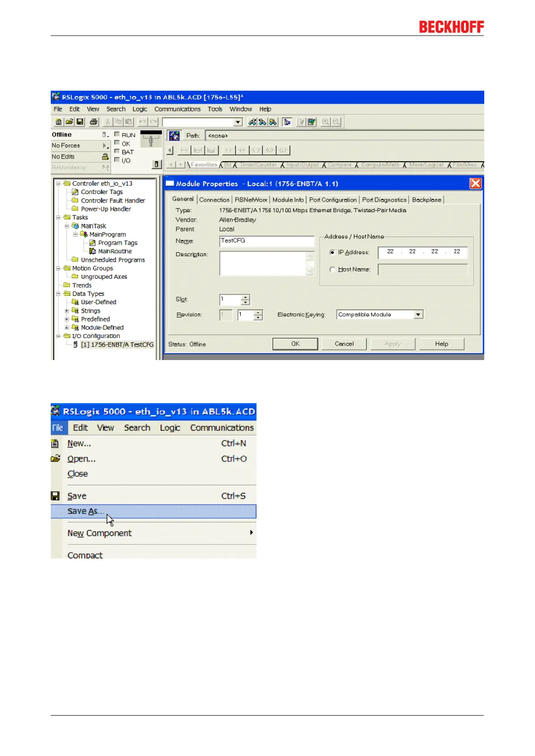The height and width of the screenshot is (756, 535).
Task: Click the Zoom In magnifier icon
Action: click(x=325, y=122)
